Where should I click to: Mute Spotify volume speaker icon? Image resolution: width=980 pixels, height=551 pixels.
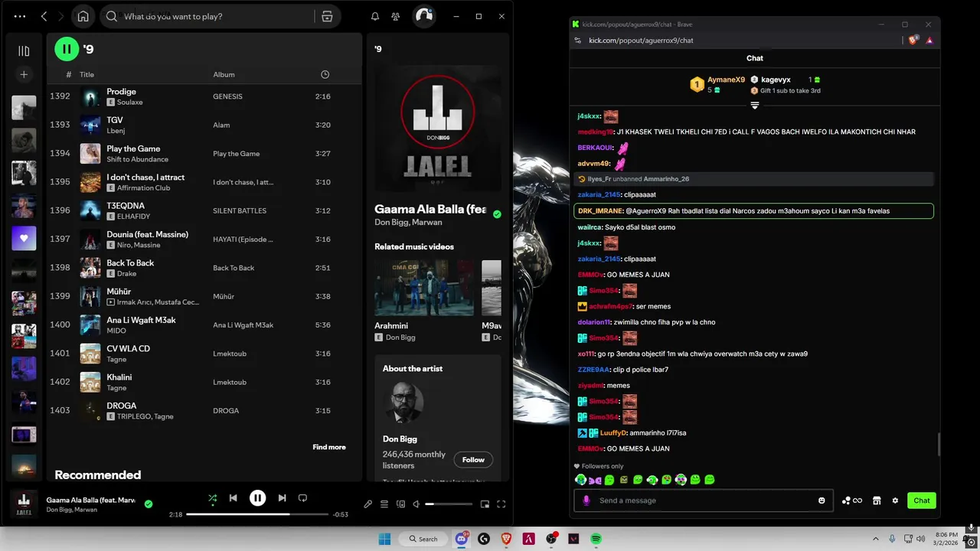click(416, 504)
